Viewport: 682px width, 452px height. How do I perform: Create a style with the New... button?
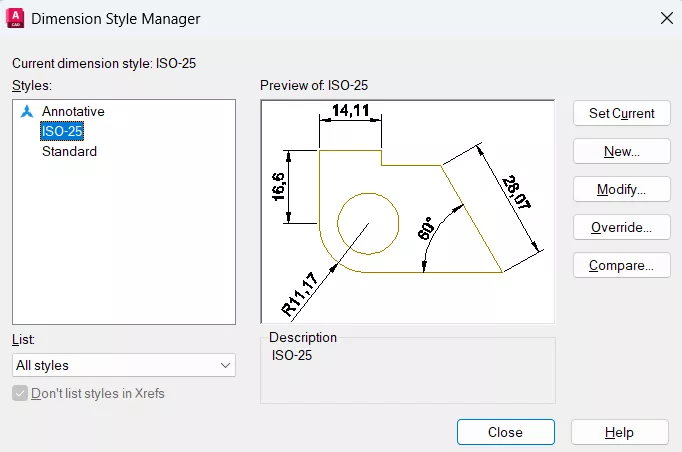[621, 151]
